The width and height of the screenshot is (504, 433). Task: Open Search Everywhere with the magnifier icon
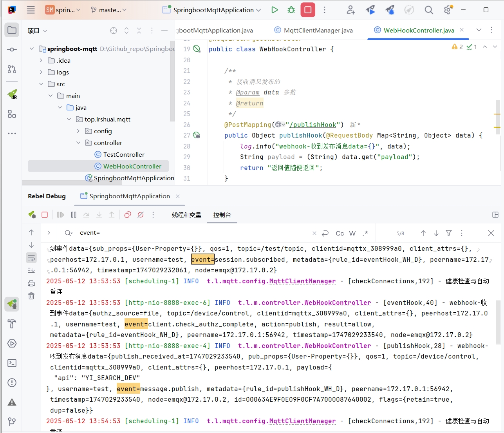click(x=428, y=10)
